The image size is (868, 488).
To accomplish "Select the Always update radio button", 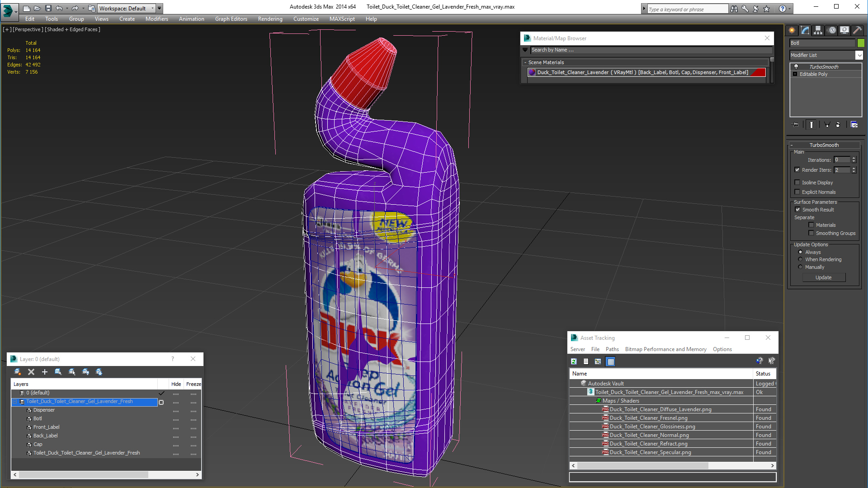I will 800,252.
